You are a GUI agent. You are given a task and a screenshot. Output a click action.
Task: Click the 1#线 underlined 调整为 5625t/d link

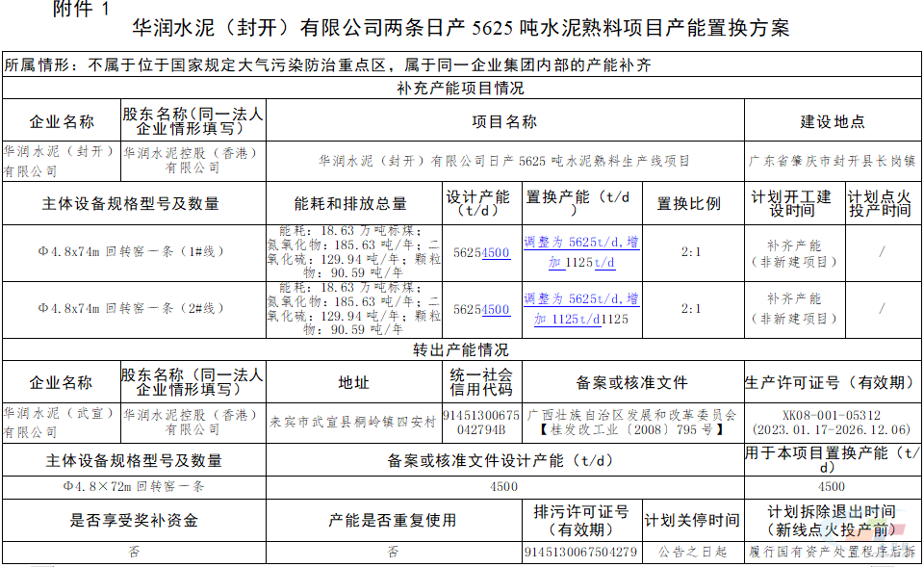(580, 242)
